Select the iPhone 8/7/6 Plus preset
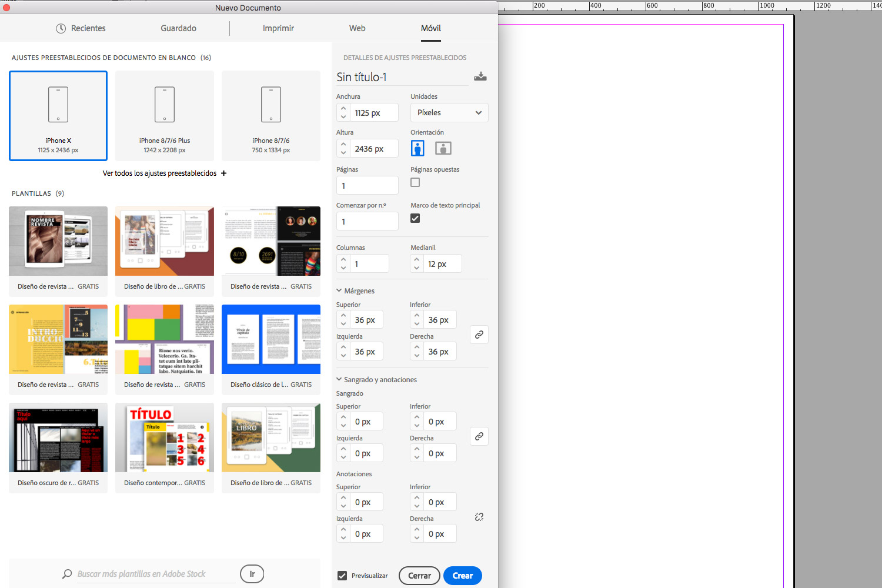Image resolution: width=882 pixels, height=588 pixels. (x=165, y=116)
